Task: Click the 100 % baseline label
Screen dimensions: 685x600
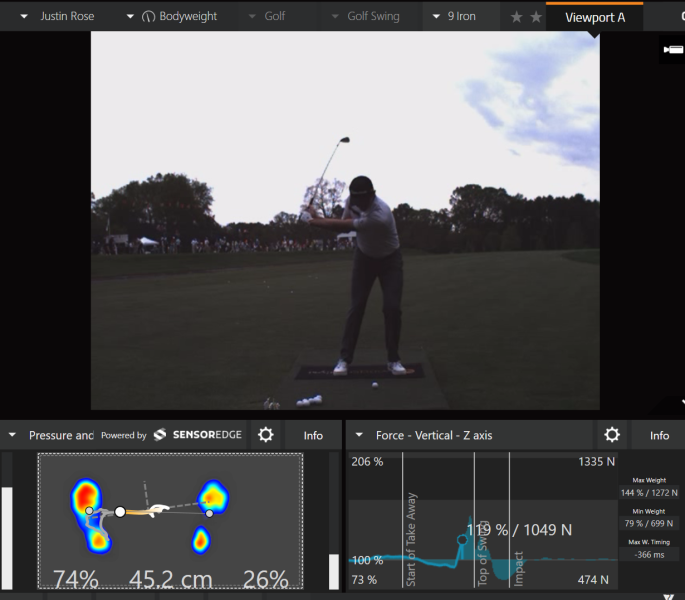Action: [x=367, y=560]
